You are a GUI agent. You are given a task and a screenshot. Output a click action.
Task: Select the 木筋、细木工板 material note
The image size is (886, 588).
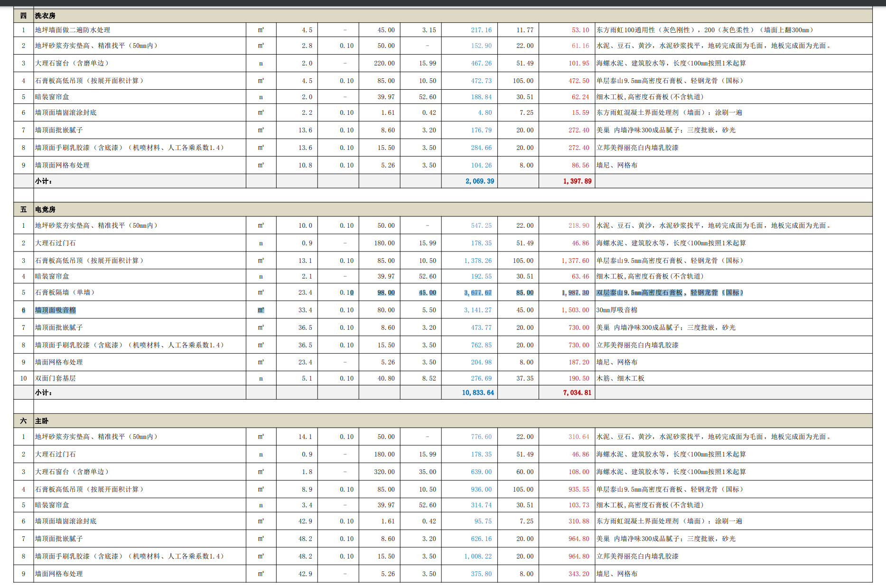[x=620, y=378]
